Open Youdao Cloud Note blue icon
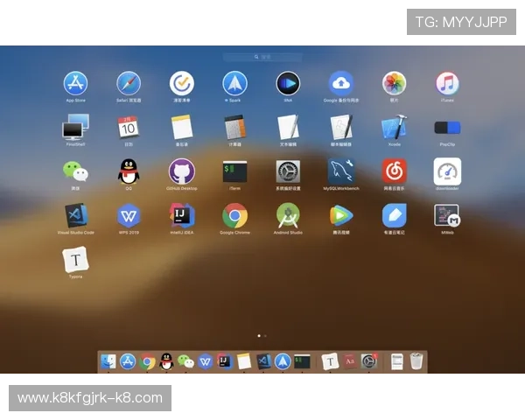The height and width of the screenshot is (420, 525). pyautogui.click(x=394, y=215)
